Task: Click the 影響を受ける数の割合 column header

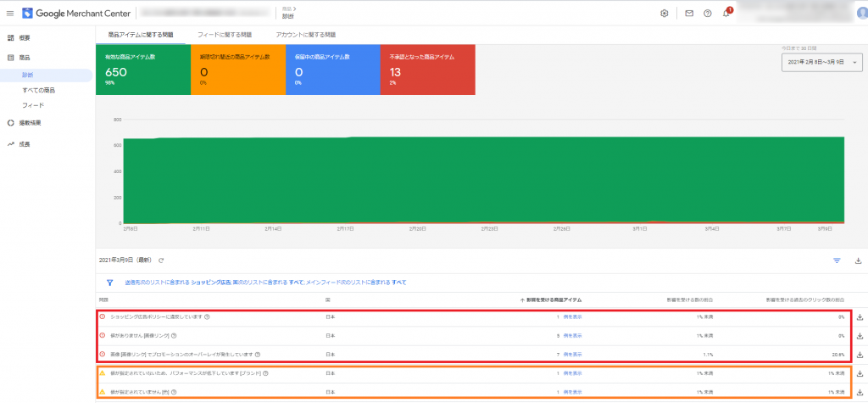Action: (690, 299)
